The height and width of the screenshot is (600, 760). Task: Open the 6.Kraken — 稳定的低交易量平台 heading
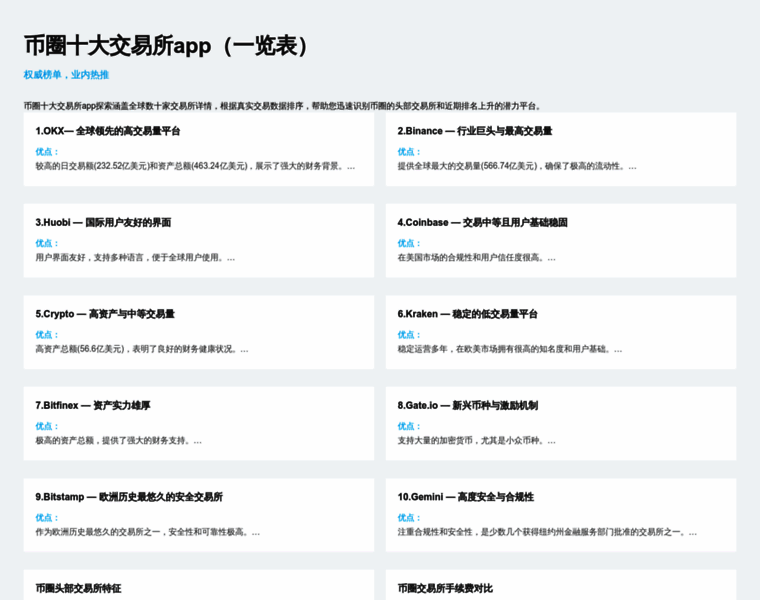(x=468, y=314)
